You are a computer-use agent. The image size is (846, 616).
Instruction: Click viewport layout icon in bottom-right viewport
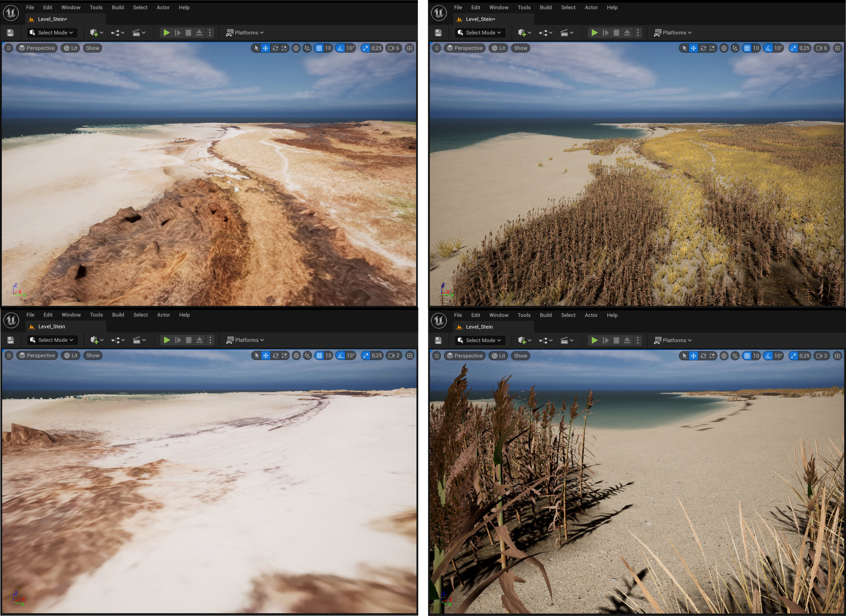click(837, 356)
